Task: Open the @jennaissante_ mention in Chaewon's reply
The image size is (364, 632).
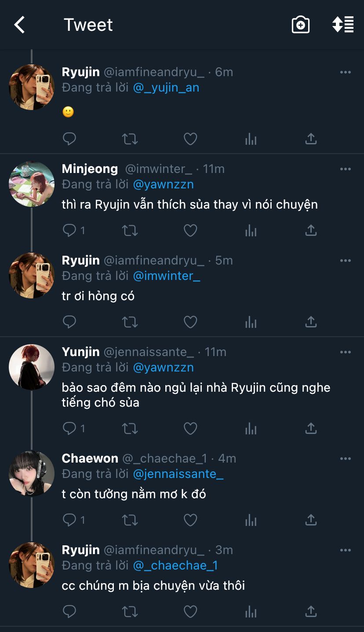Action: point(178,474)
